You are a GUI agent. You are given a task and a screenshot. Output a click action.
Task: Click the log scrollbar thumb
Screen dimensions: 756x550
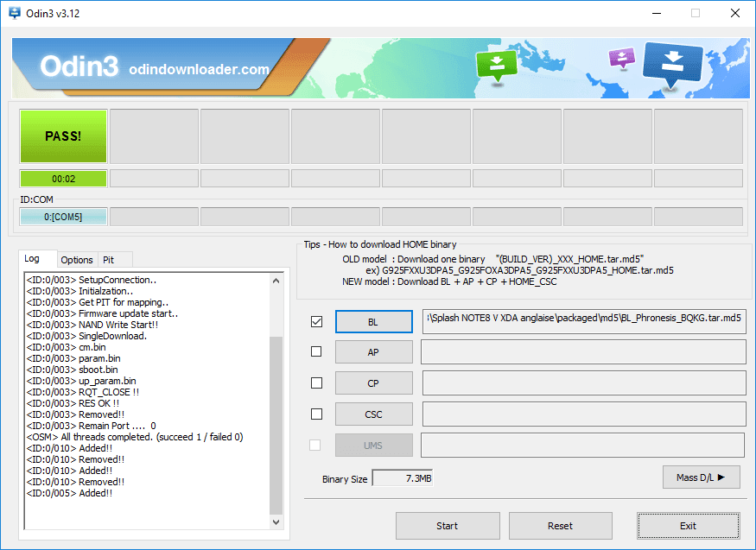tap(276, 426)
